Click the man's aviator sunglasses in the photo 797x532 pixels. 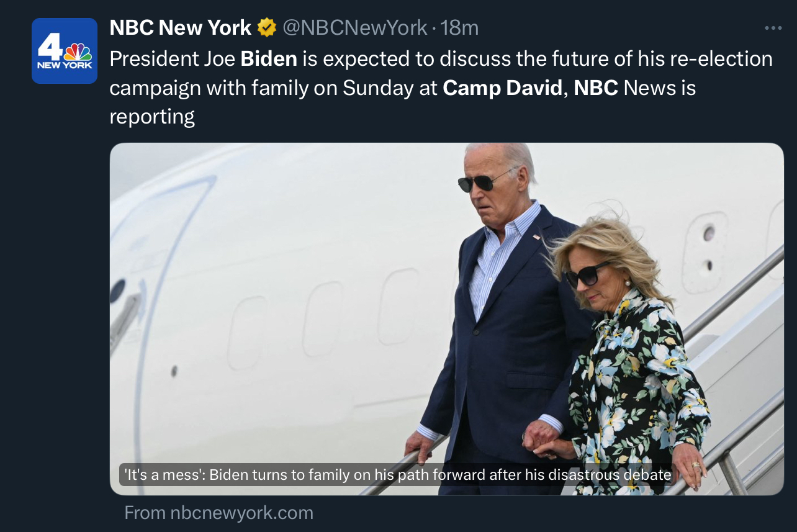(485, 181)
